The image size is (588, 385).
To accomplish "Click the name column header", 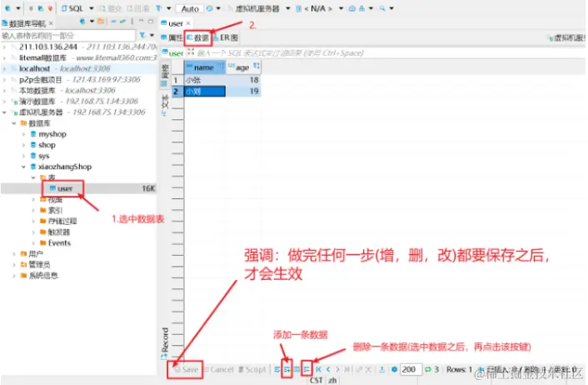I will click(x=204, y=67).
